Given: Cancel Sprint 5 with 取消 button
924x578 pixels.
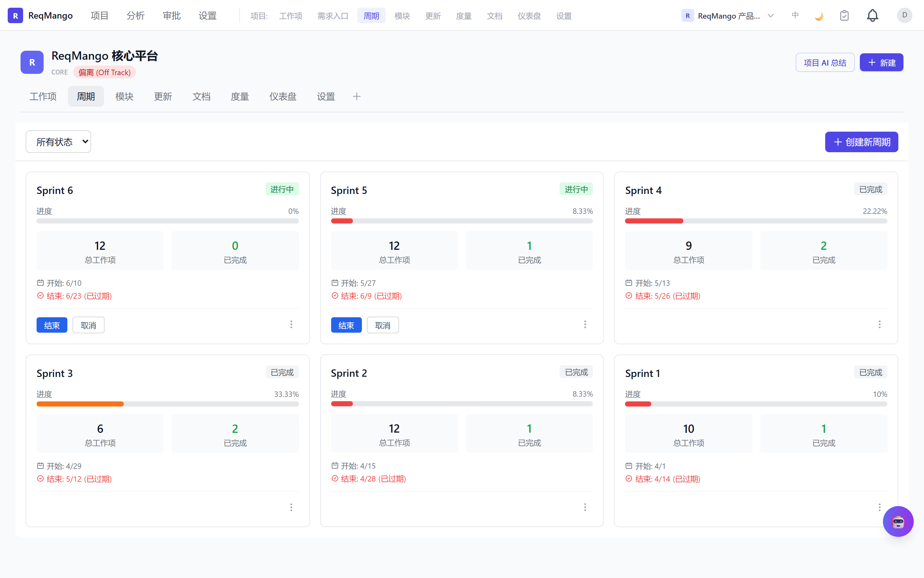Looking at the screenshot, I should [x=383, y=325].
